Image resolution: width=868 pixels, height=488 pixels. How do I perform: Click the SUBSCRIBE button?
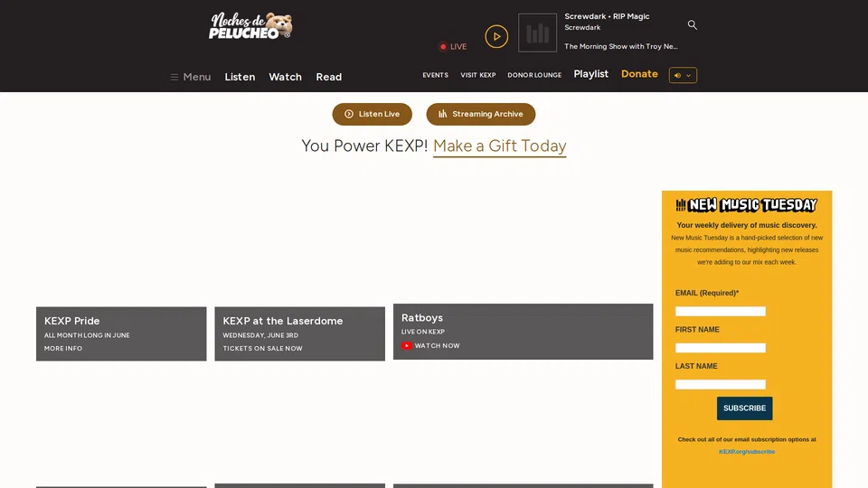point(744,408)
